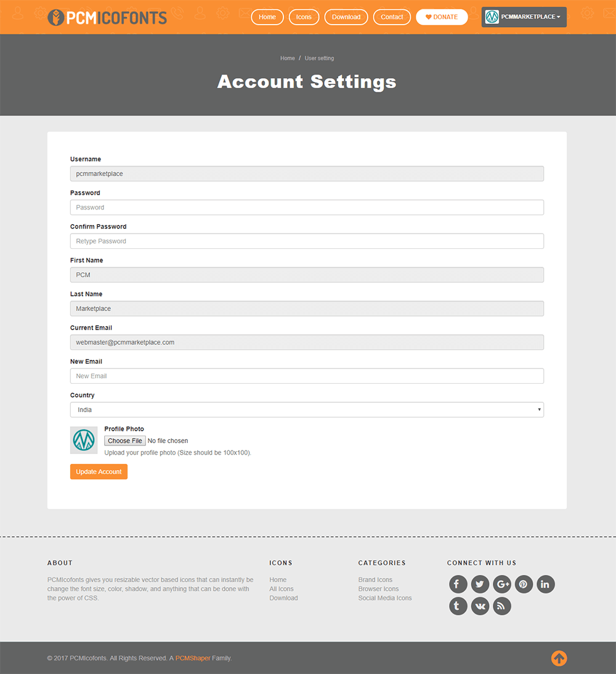Click the First Name field

click(307, 275)
